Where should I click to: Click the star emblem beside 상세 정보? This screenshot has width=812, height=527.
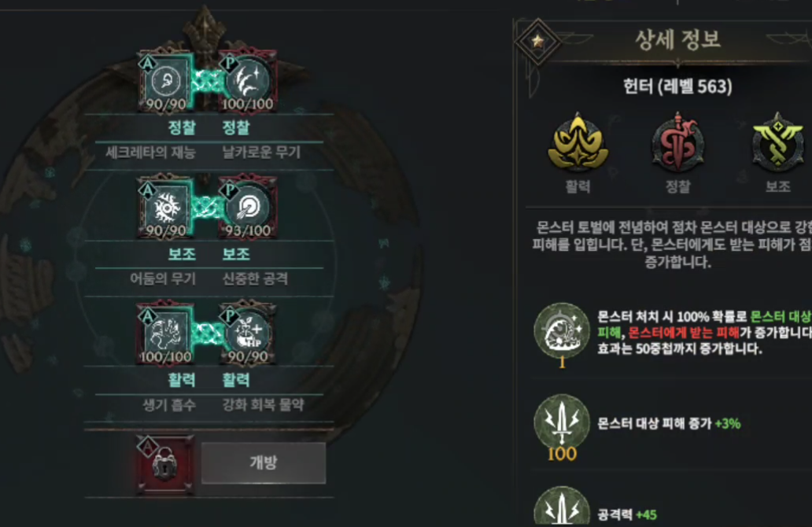pos(537,42)
